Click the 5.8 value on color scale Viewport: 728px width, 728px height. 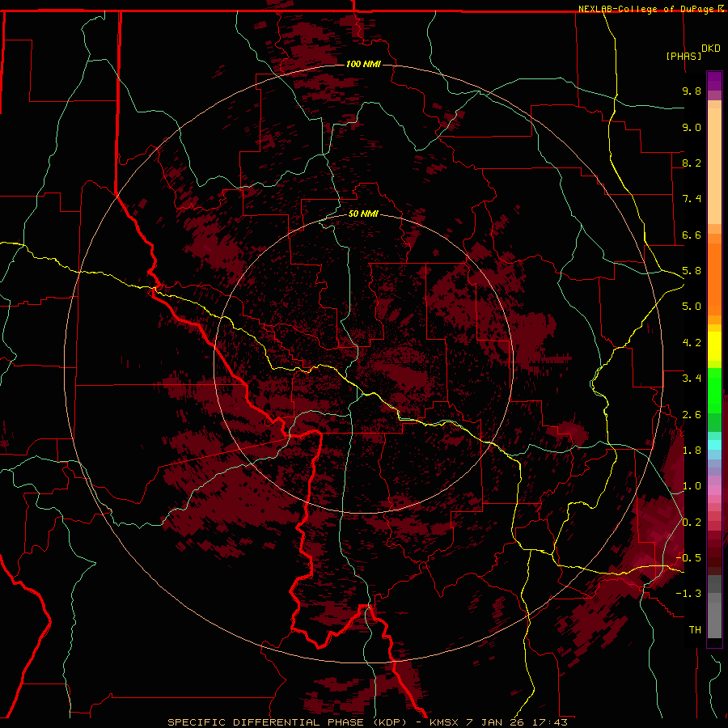point(692,271)
